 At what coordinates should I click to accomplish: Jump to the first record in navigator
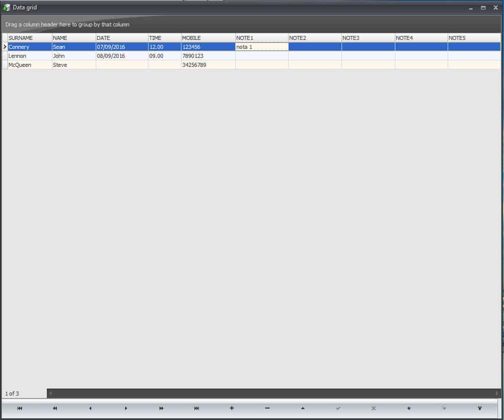tap(19, 409)
